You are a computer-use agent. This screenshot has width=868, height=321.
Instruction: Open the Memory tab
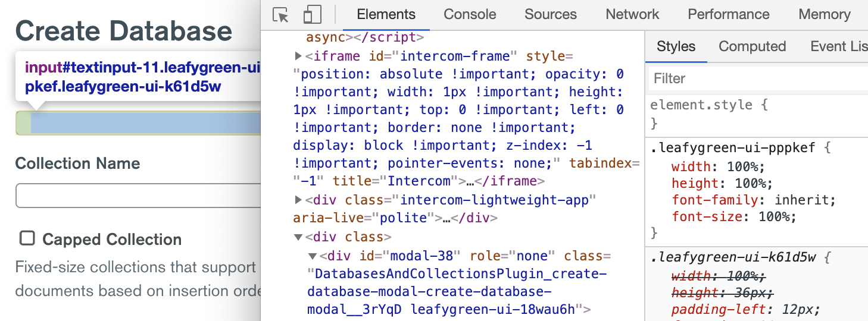(x=825, y=14)
